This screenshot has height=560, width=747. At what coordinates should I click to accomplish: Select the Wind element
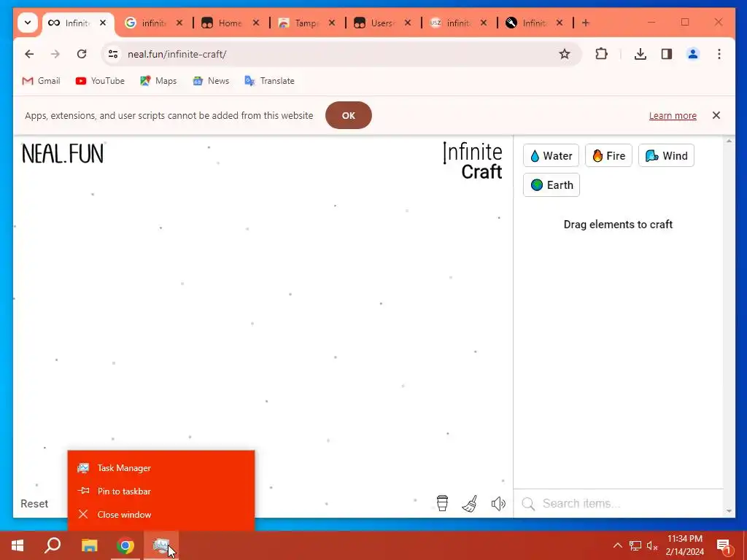pyautogui.click(x=666, y=156)
